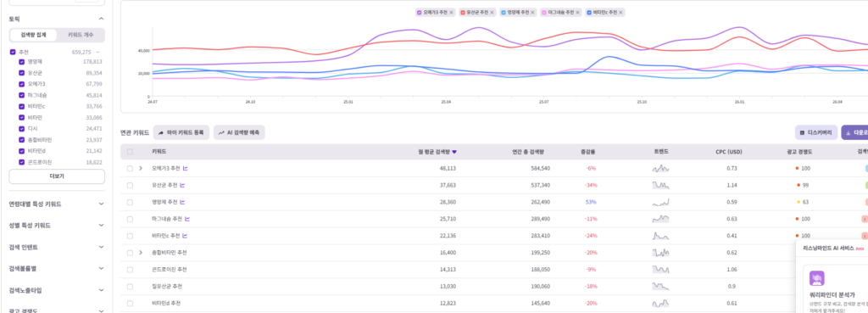This screenshot has height=313, width=868.
Task: Click chart icon beside 영양제 추천 keyword
Action: tap(182, 202)
